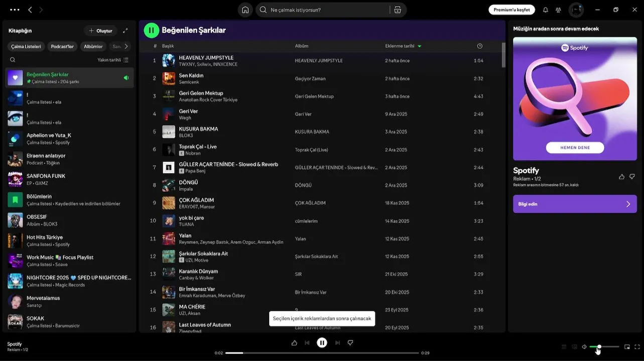The width and height of the screenshot is (644, 361).
Task: Filter library by Albümler
Action: click(x=93, y=46)
